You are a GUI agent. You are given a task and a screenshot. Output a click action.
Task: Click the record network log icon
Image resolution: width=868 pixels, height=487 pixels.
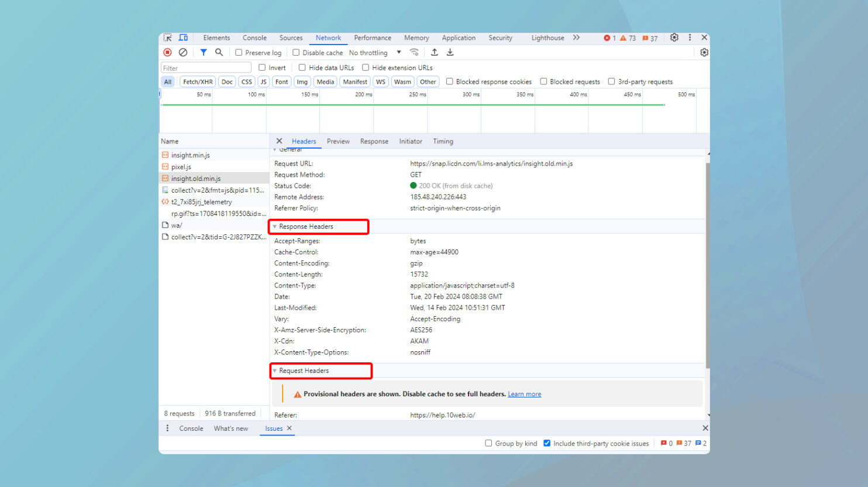pyautogui.click(x=167, y=53)
